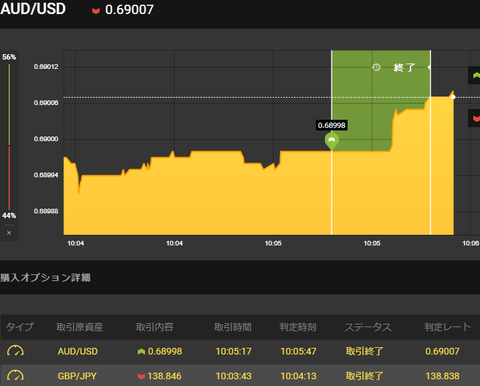This screenshot has width=480, height=386.
Task: Click the clock icon beside 終了
Action: (376, 67)
